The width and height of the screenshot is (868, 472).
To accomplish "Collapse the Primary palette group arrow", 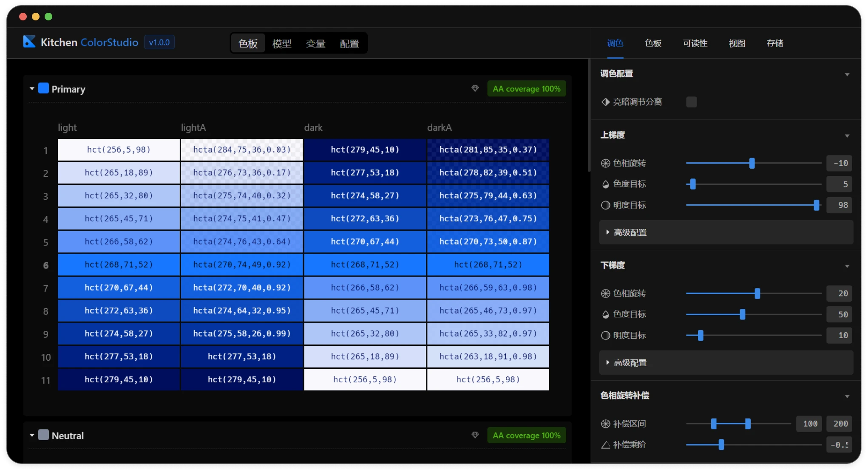I will coord(32,89).
